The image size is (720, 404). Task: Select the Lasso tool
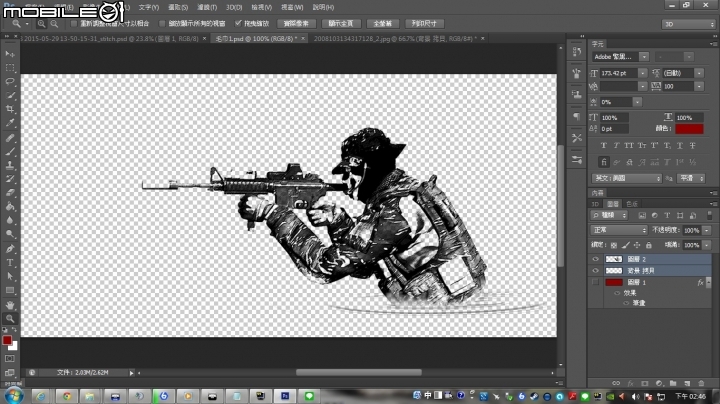coord(11,81)
